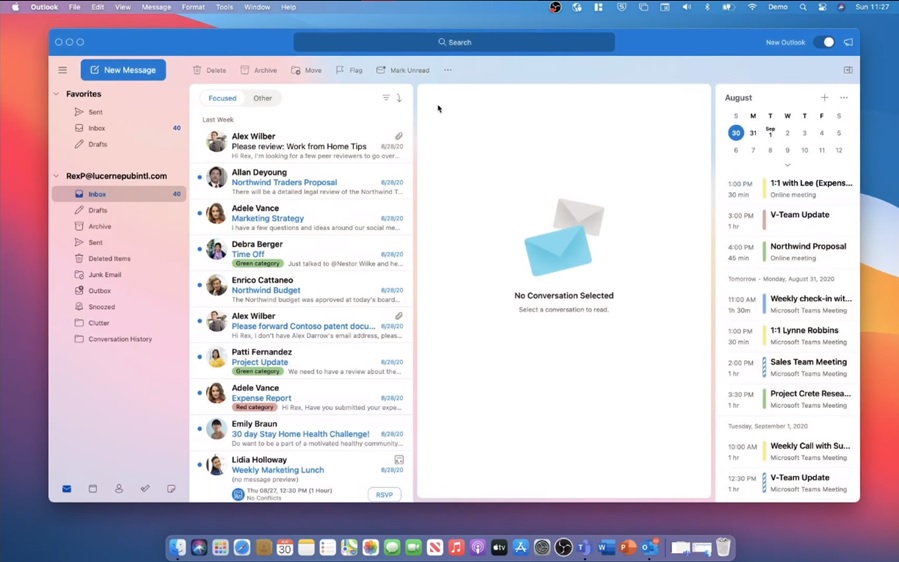
Task: Open the Conversation History folder
Action: pos(120,339)
